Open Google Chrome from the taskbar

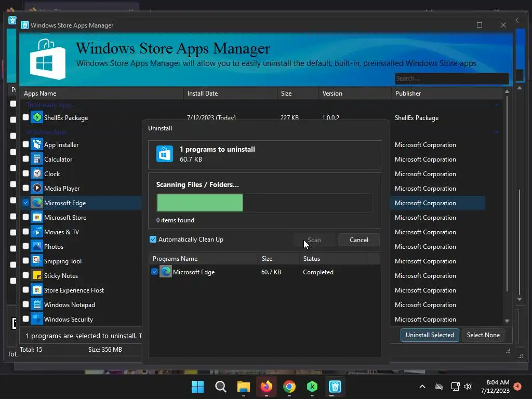289,387
